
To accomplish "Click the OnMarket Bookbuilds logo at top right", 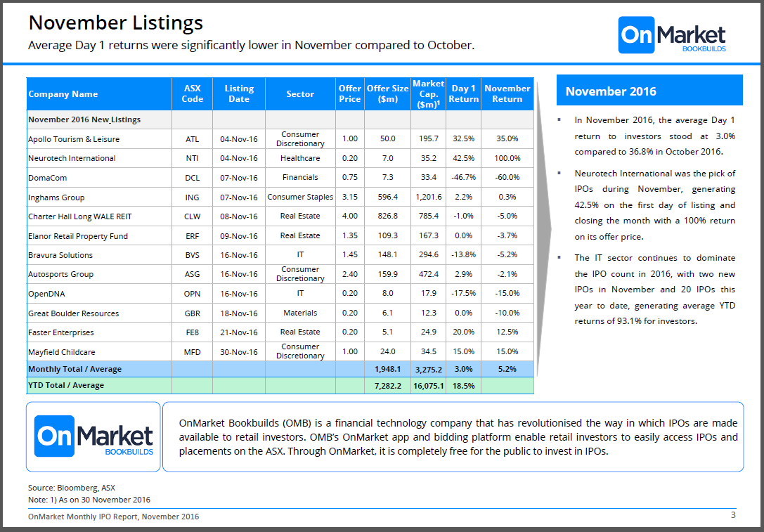I will 672,35.
